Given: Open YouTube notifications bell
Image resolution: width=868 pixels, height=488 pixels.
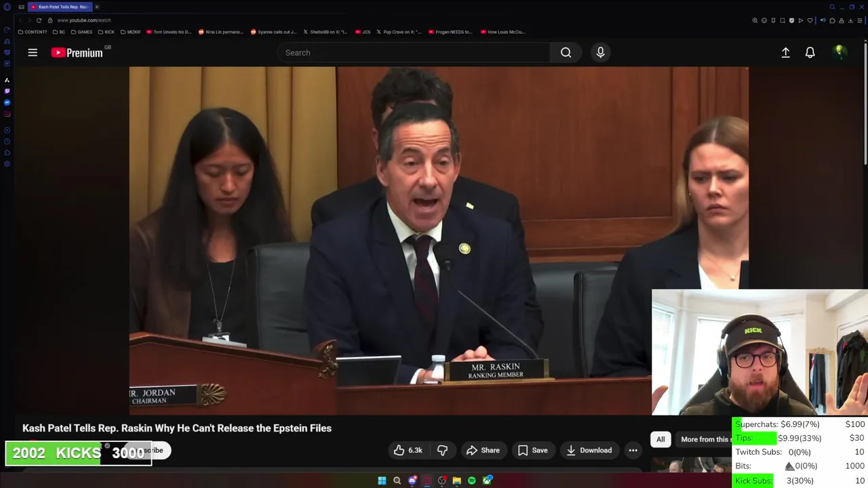Looking at the screenshot, I should 810,52.
